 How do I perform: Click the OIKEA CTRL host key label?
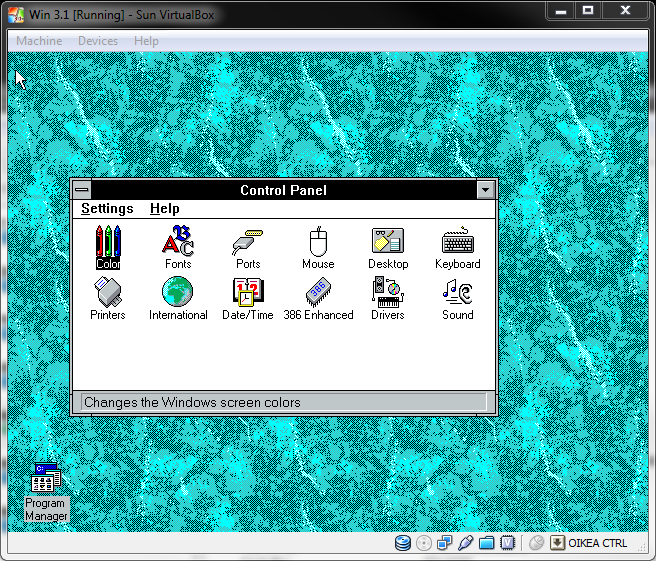pyautogui.click(x=597, y=543)
